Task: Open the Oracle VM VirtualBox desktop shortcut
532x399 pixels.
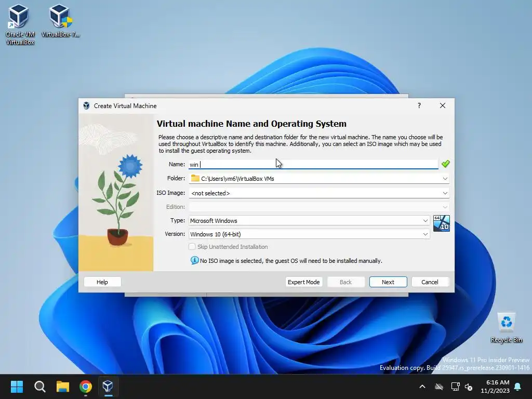Action: 20,24
